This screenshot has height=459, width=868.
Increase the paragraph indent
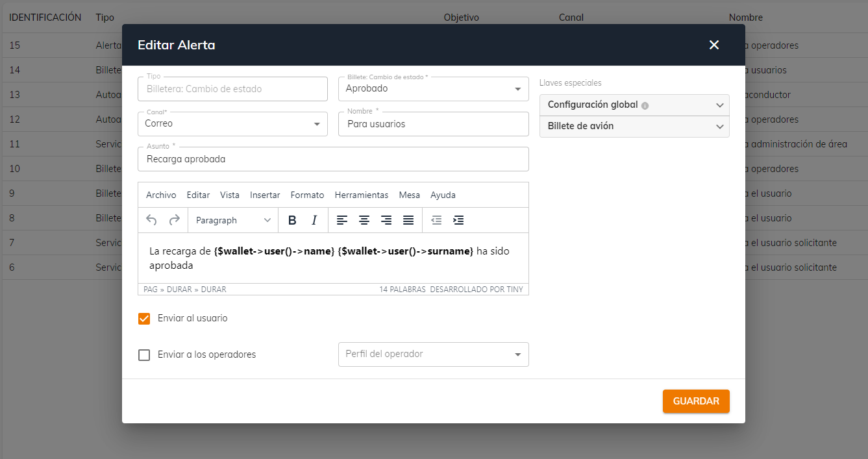(458, 220)
